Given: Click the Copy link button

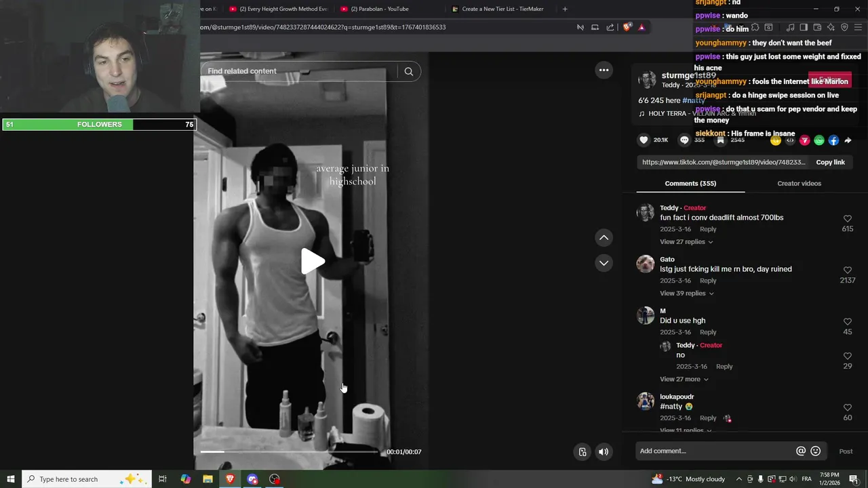Looking at the screenshot, I should click(830, 163).
